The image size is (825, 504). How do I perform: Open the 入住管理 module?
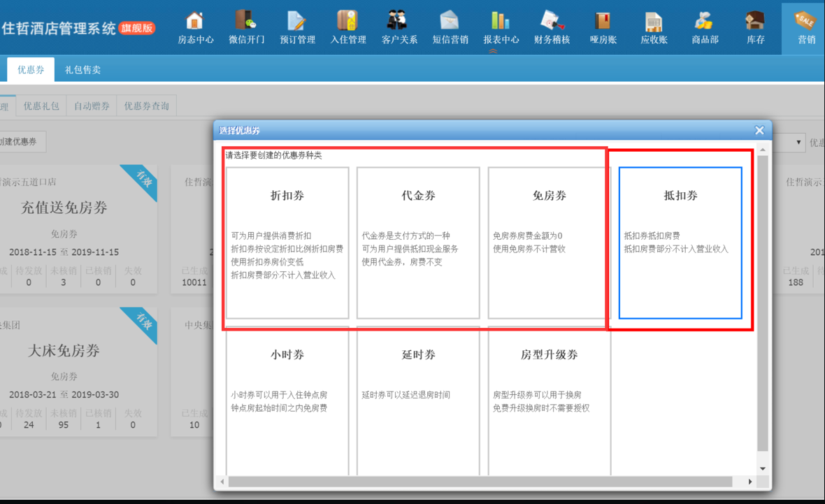[347, 28]
